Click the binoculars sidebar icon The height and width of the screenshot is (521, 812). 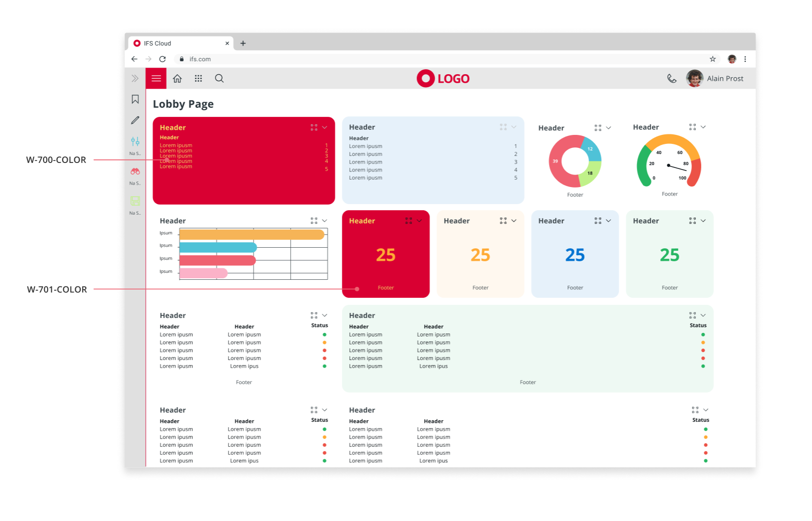135,171
